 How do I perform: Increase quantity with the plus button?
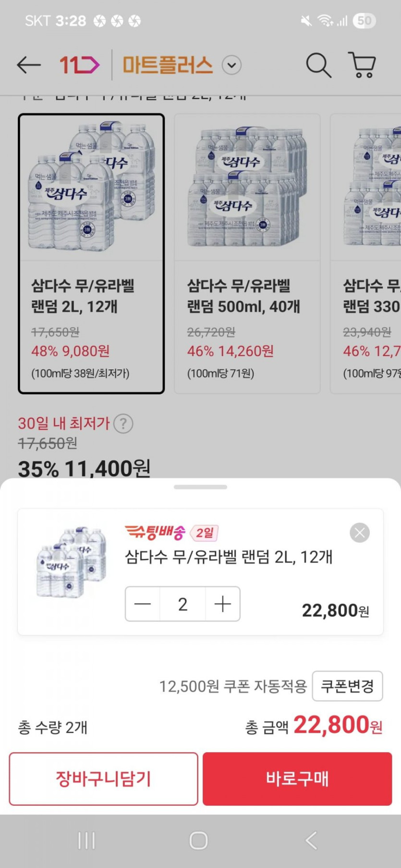[223, 604]
